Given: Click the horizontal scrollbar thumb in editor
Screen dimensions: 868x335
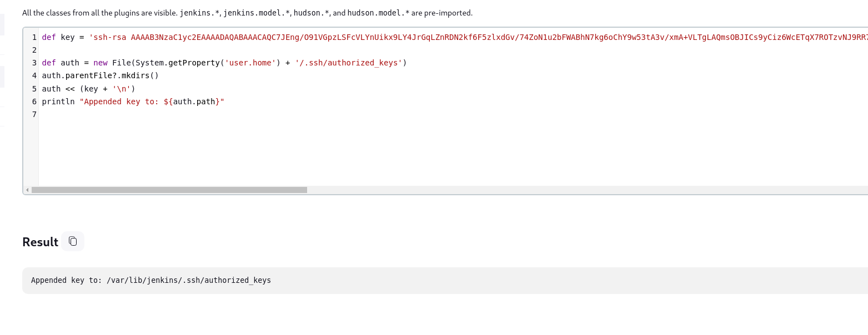Looking at the screenshot, I should pyautogui.click(x=169, y=190).
